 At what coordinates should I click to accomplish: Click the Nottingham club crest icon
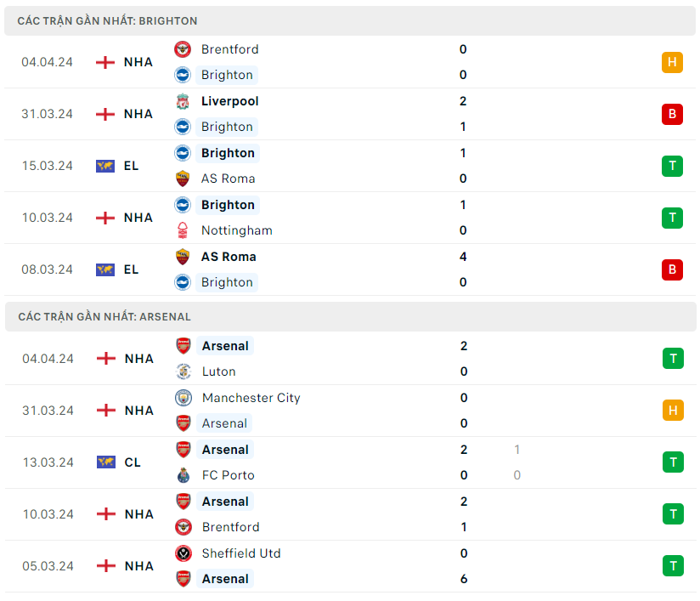tap(183, 230)
